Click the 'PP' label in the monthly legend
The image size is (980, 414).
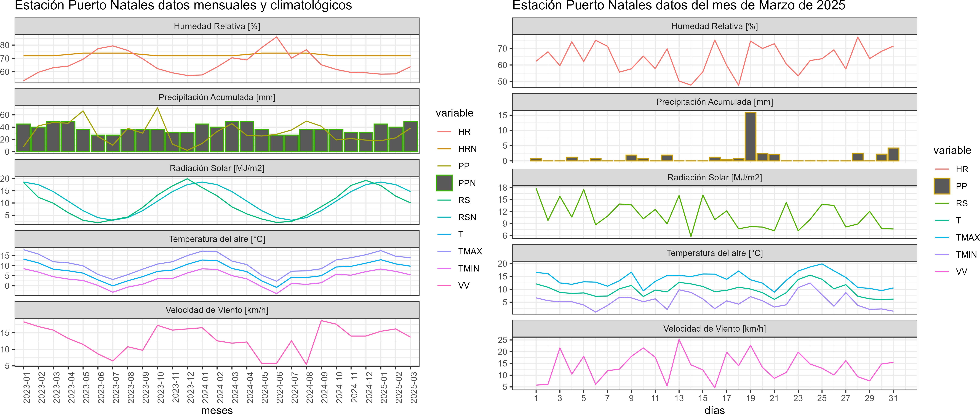pos(464,166)
